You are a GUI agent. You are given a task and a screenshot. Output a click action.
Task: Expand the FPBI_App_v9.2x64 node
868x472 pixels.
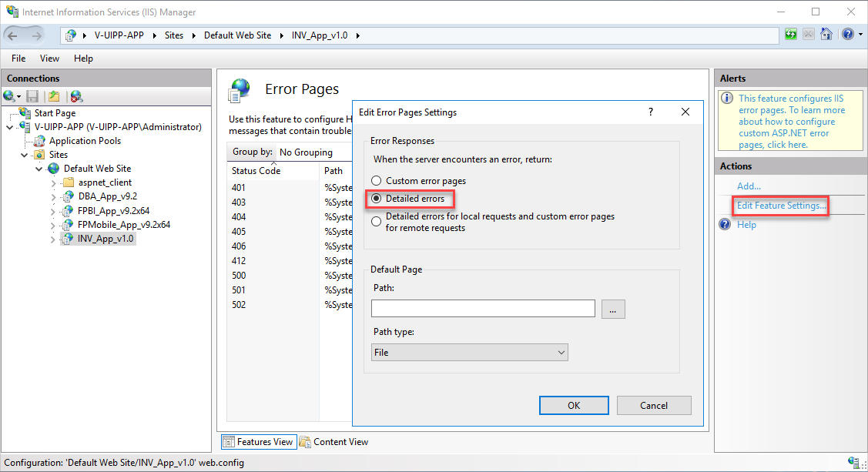(x=53, y=211)
